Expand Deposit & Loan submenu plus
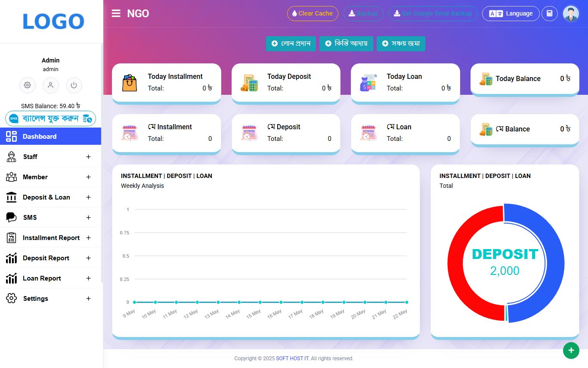 (x=89, y=197)
